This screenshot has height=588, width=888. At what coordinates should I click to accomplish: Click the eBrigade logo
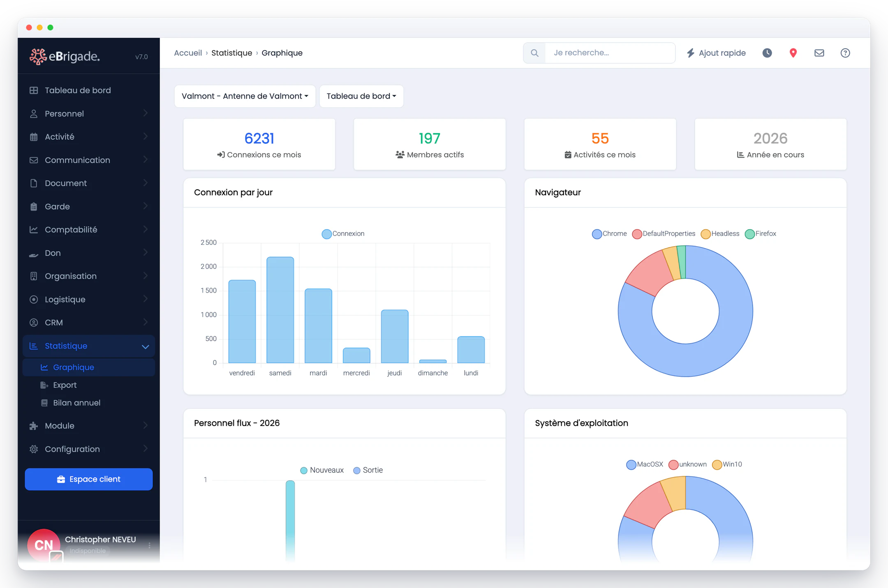(65, 56)
